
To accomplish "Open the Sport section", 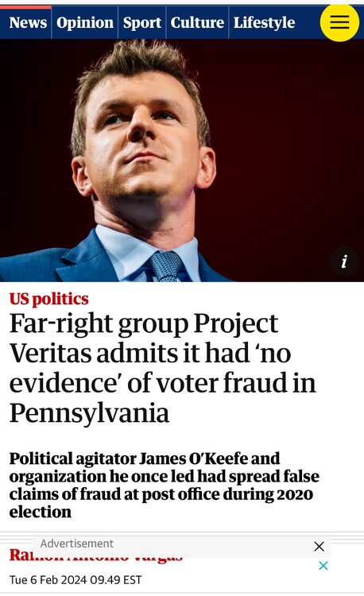I will tap(142, 23).
